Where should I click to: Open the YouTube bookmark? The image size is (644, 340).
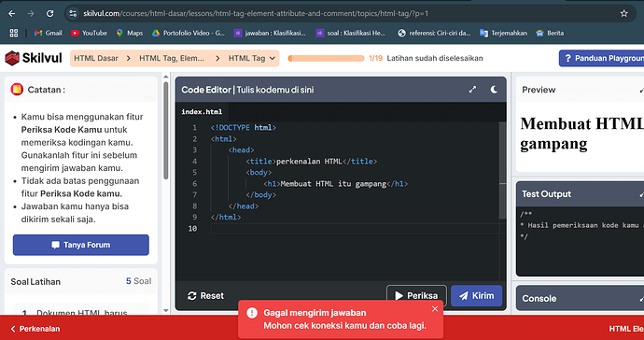pyautogui.click(x=89, y=33)
